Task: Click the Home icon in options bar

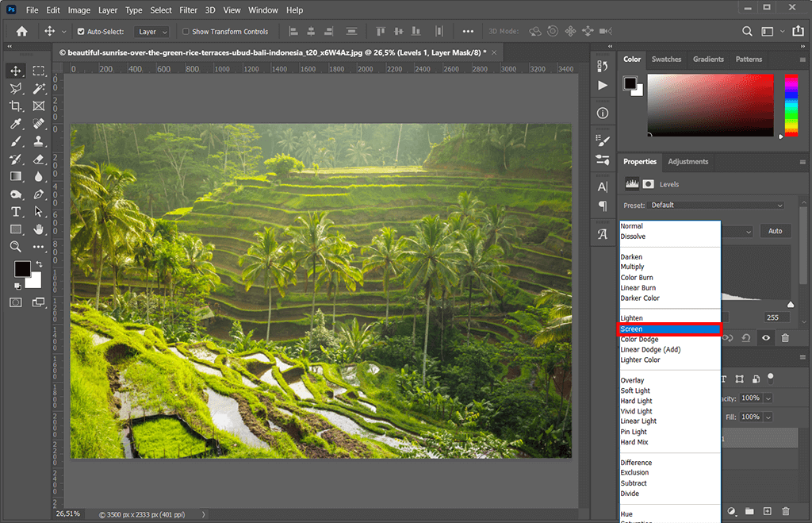Action: tap(21, 31)
